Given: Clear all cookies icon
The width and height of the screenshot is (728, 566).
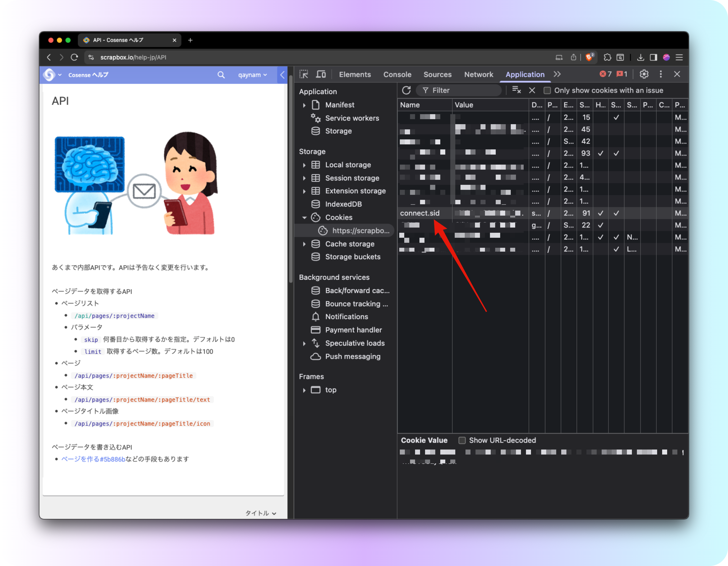Looking at the screenshot, I should click(516, 90).
